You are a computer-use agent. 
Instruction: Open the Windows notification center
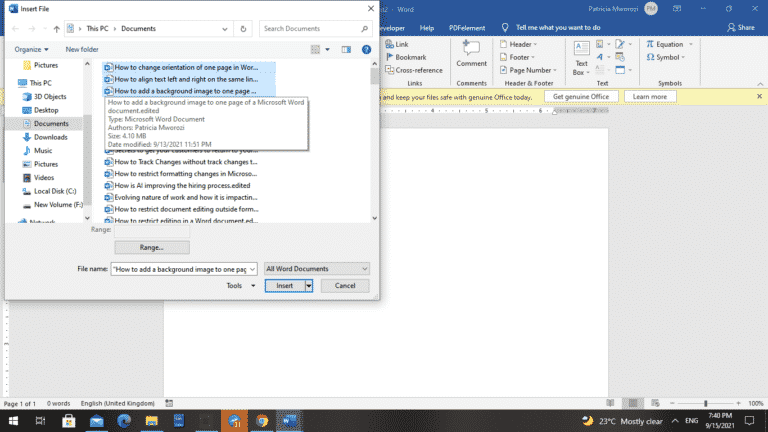click(x=749, y=421)
